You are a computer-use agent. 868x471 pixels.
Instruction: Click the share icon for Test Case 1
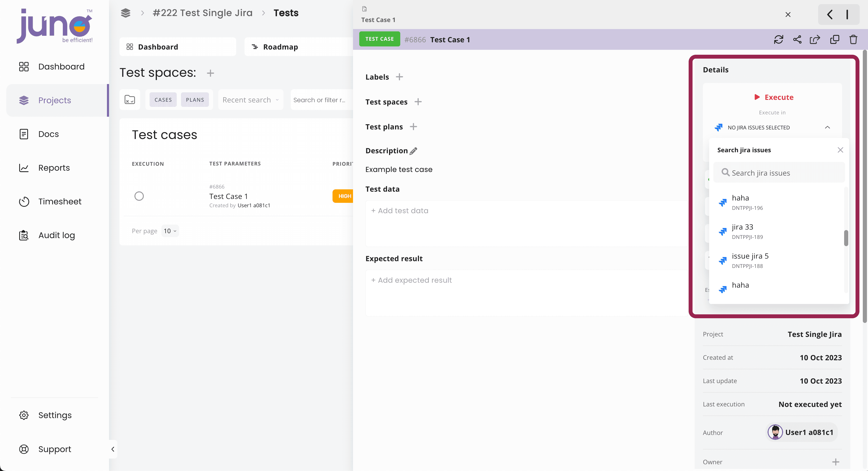click(797, 40)
